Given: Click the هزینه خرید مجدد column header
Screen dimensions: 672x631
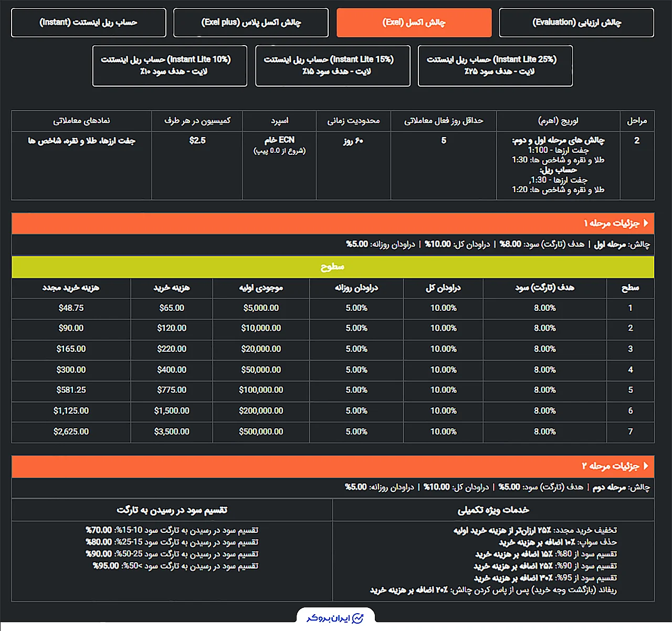Looking at the screenshot, I should tap(71, 288).
